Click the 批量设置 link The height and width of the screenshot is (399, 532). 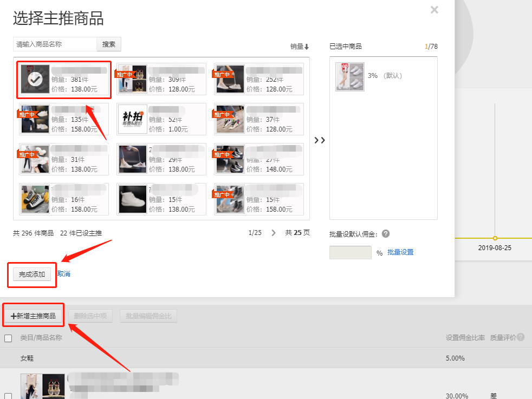pos(400,252)
